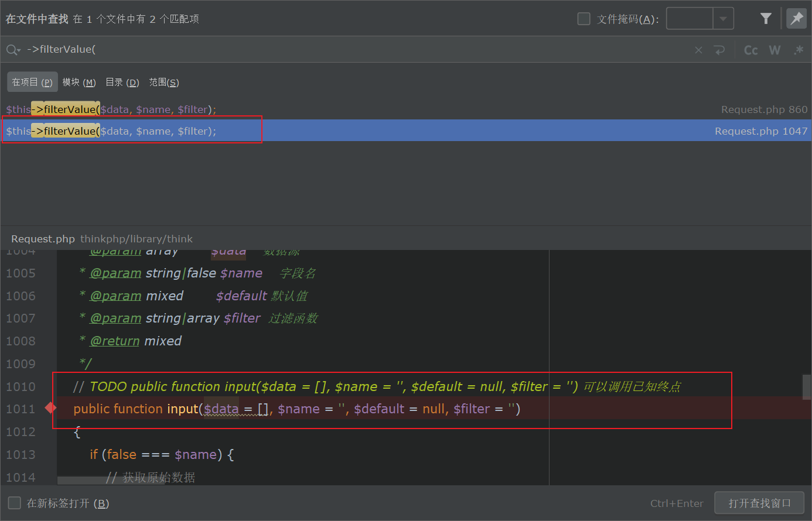The image size is (812, 521).
Task: Clear the search text with the X icon
Action: tap(698, 50)
